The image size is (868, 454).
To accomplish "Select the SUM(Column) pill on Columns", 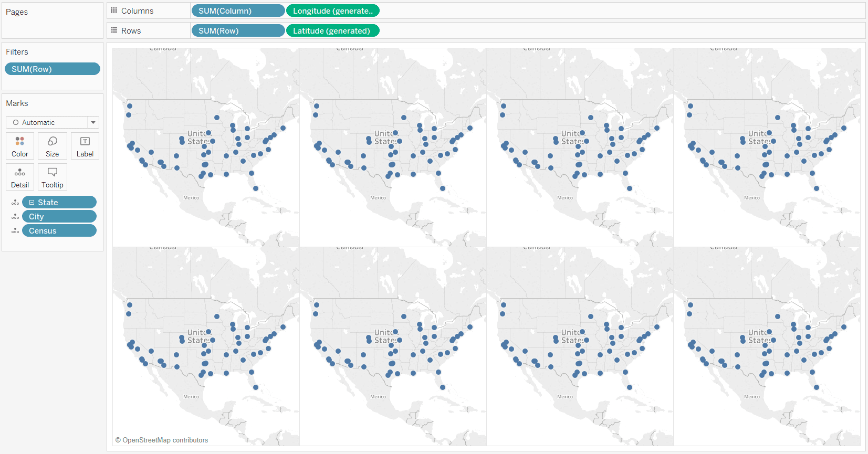I will (x=238, y=11).
